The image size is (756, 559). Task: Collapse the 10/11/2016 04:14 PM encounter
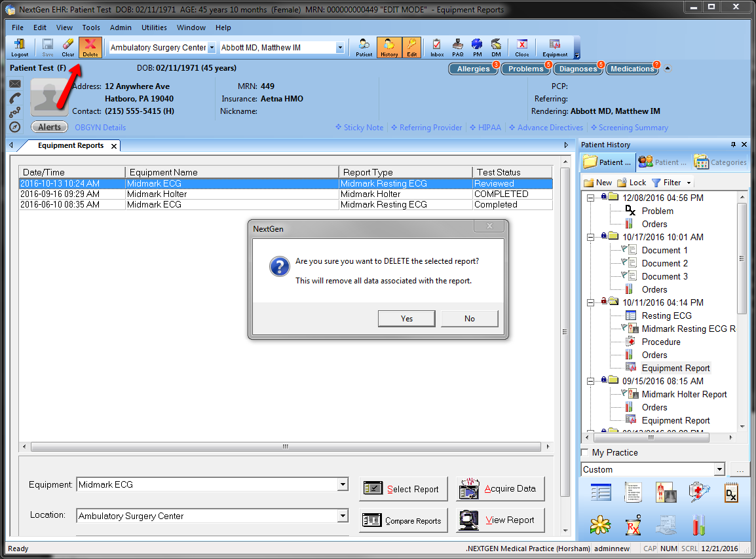pyautogui.click(x=590, y=302)
